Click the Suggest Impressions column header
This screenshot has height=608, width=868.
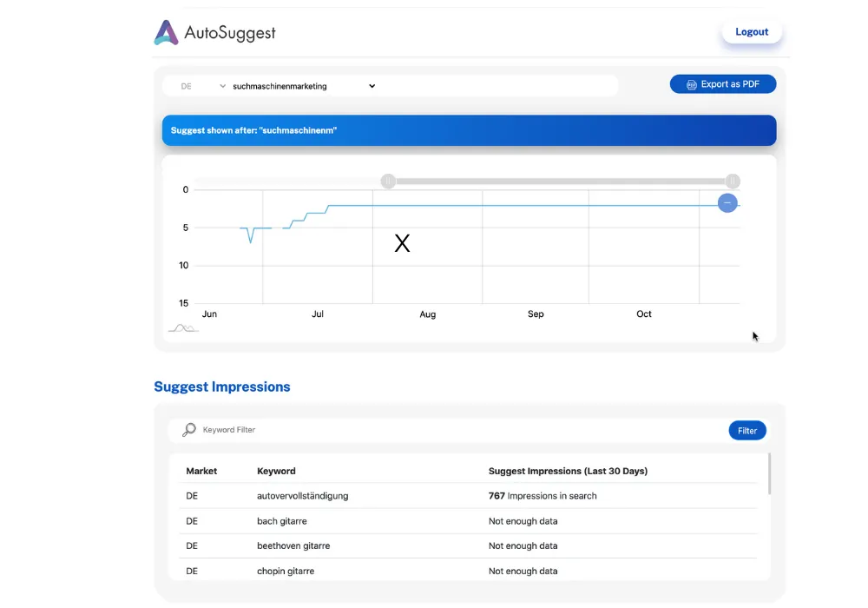click(x=568, y=472)
